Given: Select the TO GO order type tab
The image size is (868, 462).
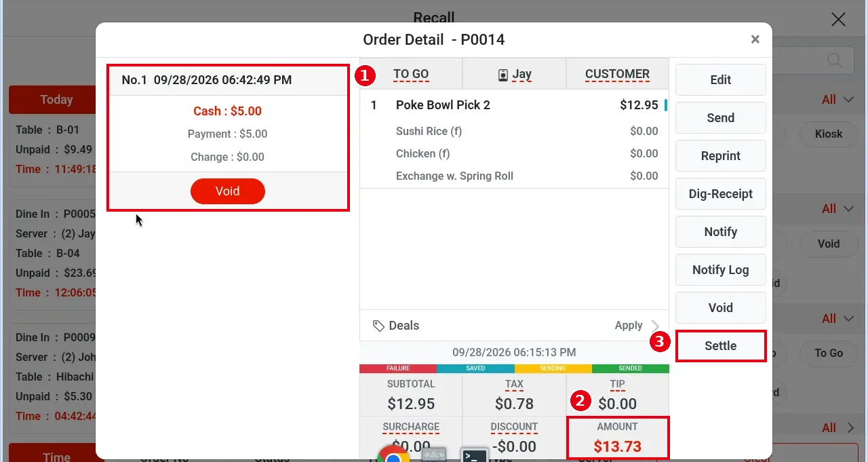Looking at the screenshot, I should 411,74.
